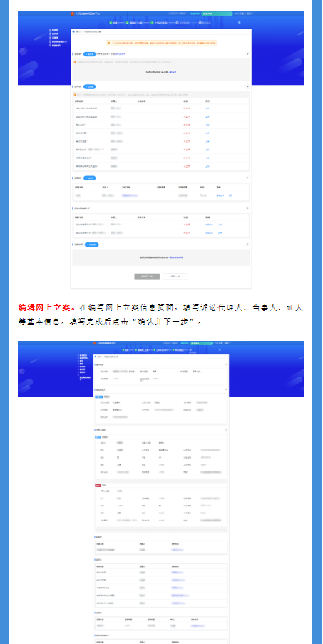
Task: Click the orange info icon under 起诉状 section
Action: (x=75, y=63)
